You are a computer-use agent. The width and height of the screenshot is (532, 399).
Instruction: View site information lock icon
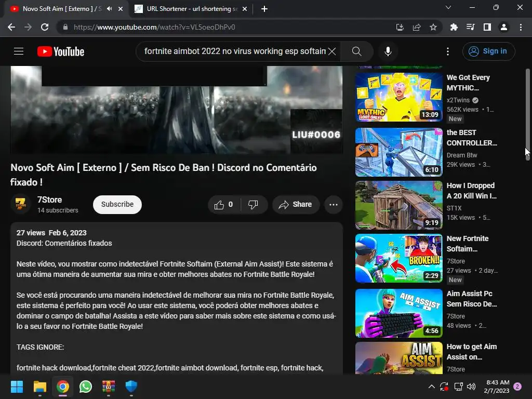coord(65,27)
